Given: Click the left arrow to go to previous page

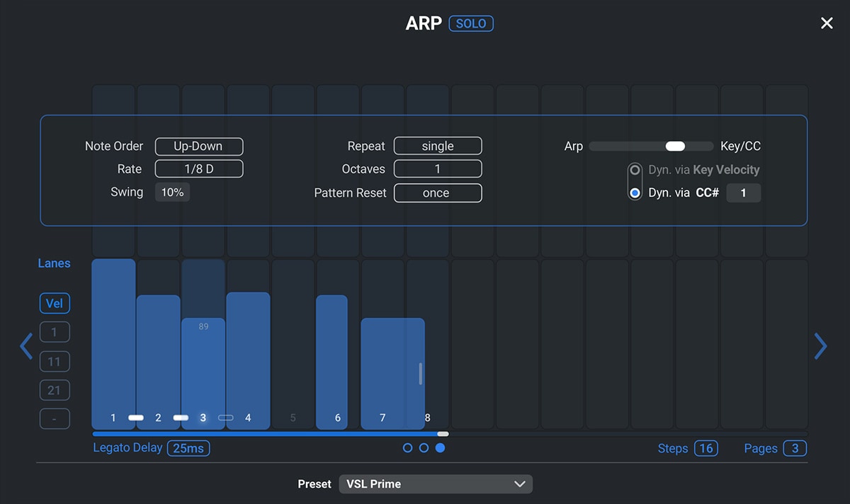Looking at the screenshot, I should click(x=26, y=346).
